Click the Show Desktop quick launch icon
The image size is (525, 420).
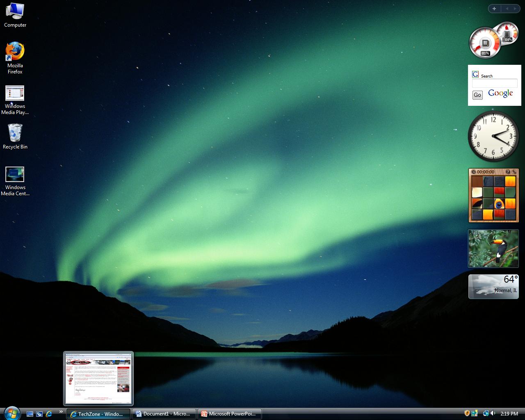point(30,414)
